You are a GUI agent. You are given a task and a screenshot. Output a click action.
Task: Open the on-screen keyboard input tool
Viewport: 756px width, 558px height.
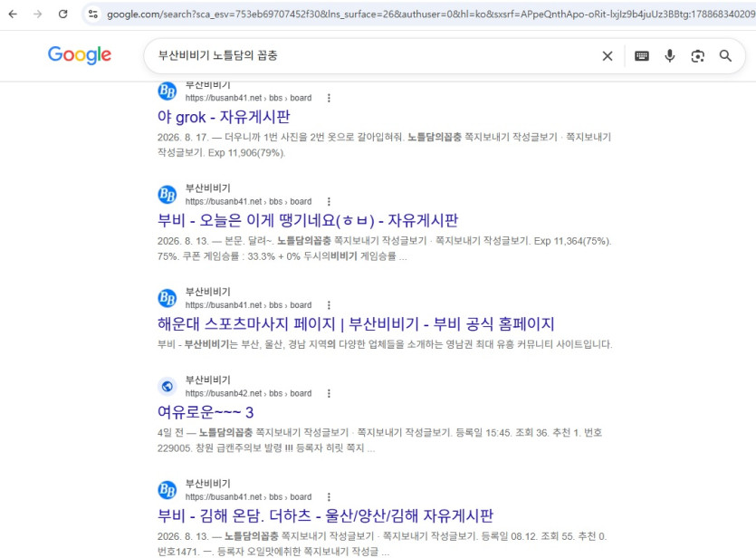pyautogui.click(x=642, y=56)
